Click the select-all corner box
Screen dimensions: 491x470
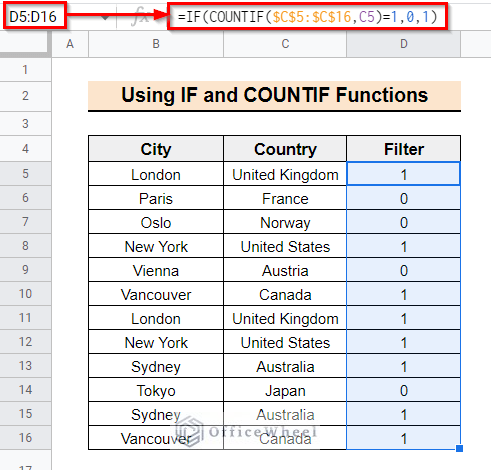pos(25,44)
